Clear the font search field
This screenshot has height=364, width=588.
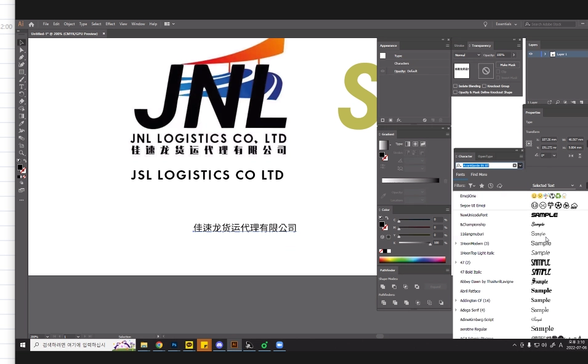pyautogui.click(x=515, y=165)
